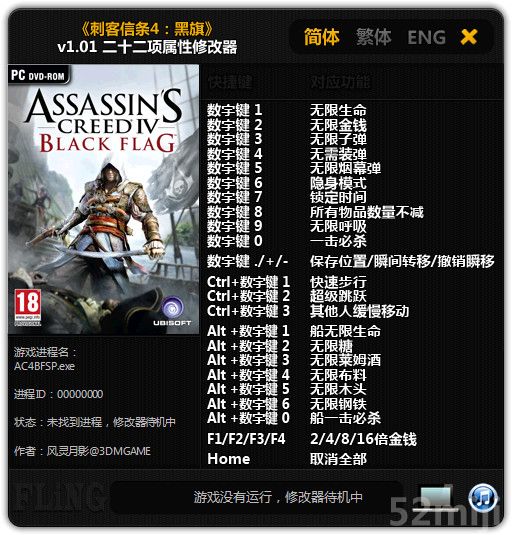Select the 隐身模式 stealth option
Screen dimensions: 512x535
click(x=338, y=183)
